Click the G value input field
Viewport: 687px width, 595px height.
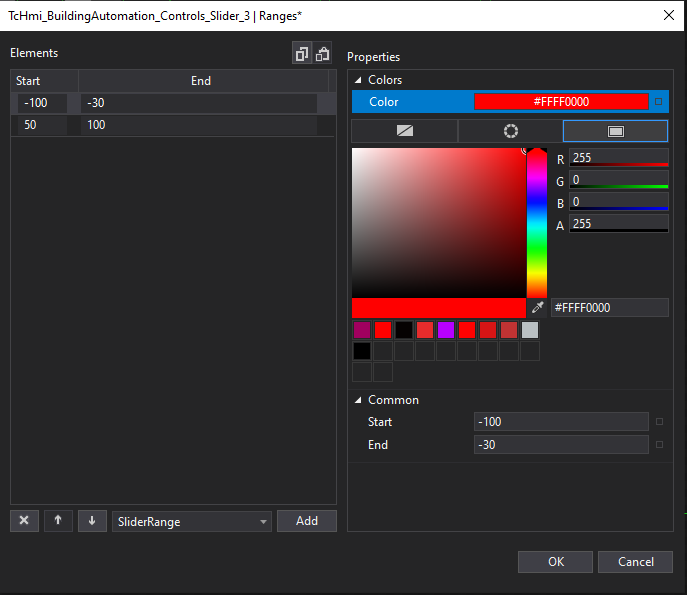coord(619,180)
